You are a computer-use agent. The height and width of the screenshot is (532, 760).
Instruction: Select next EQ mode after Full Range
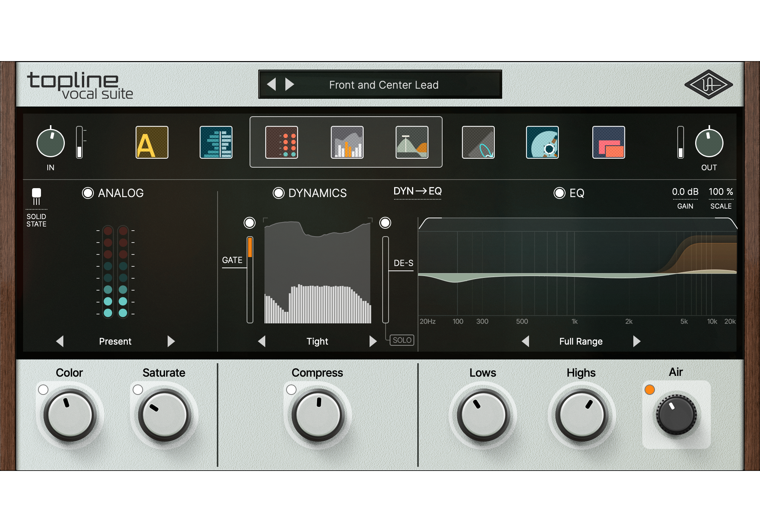(637, 341)
